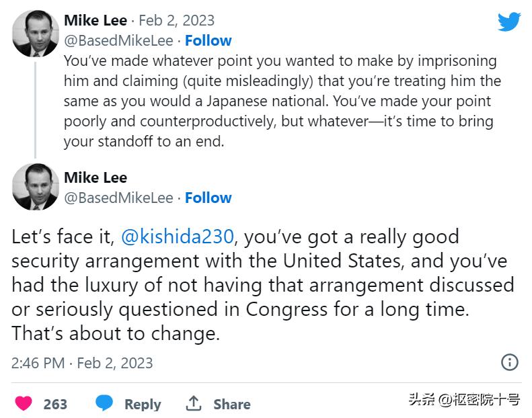Click Follow in the lower tweet header
The width and height of the screenshot is (532, 418).
208,198
